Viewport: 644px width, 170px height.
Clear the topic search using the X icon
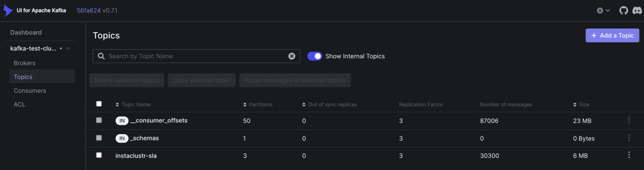tap(291, 56)
